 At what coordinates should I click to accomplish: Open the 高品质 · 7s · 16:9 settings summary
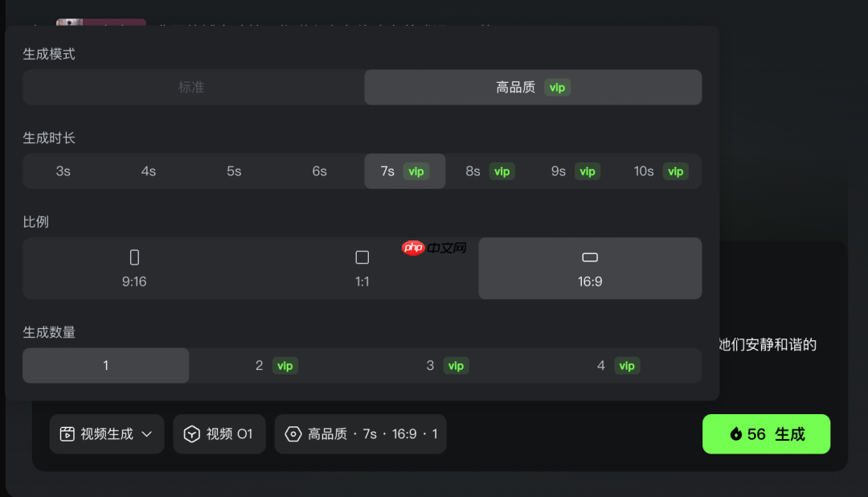tap(360, 433)
